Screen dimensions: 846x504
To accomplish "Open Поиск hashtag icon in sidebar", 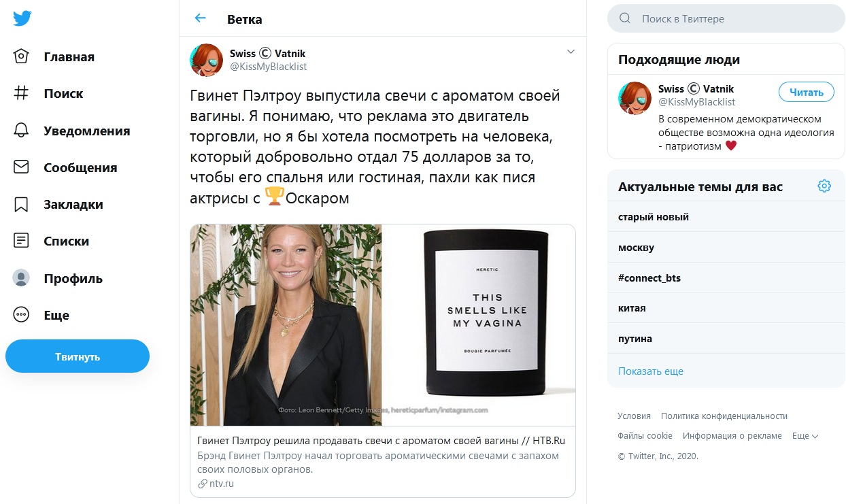I will click(x=22, y=93).
